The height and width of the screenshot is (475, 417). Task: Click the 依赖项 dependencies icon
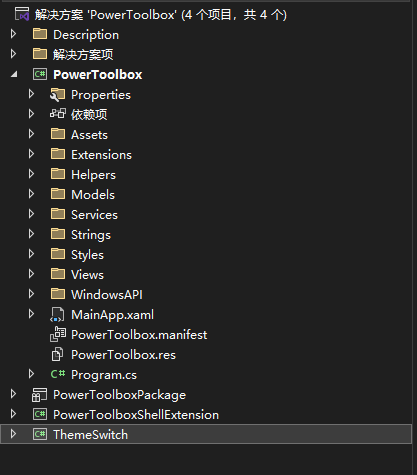[58, 113]
